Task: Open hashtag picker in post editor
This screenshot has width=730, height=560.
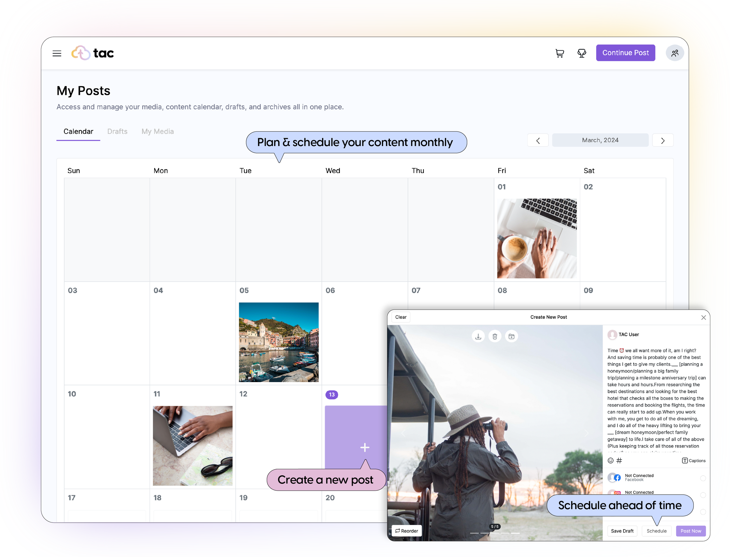Action: coord(619,460)
